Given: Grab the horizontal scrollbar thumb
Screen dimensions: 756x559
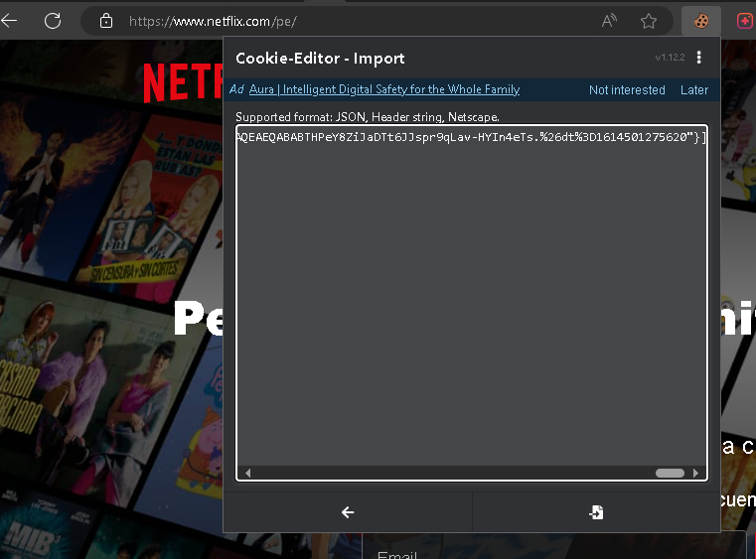Looking at the screenshot, I should [670, 474].
